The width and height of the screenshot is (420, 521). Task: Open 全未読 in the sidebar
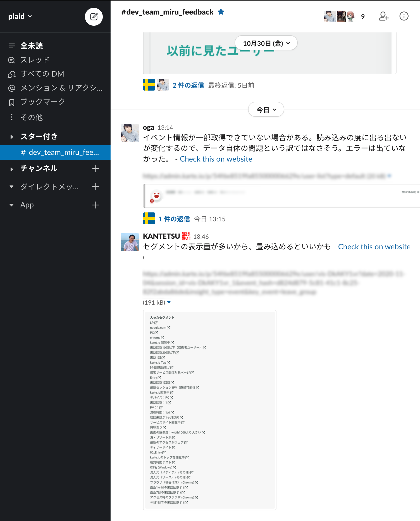(x=31, y=46)
